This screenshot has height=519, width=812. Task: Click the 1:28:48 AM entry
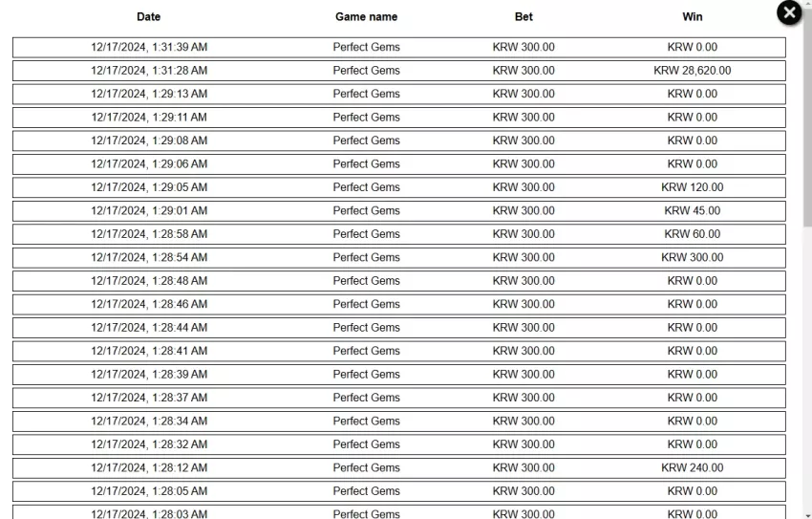399,281
